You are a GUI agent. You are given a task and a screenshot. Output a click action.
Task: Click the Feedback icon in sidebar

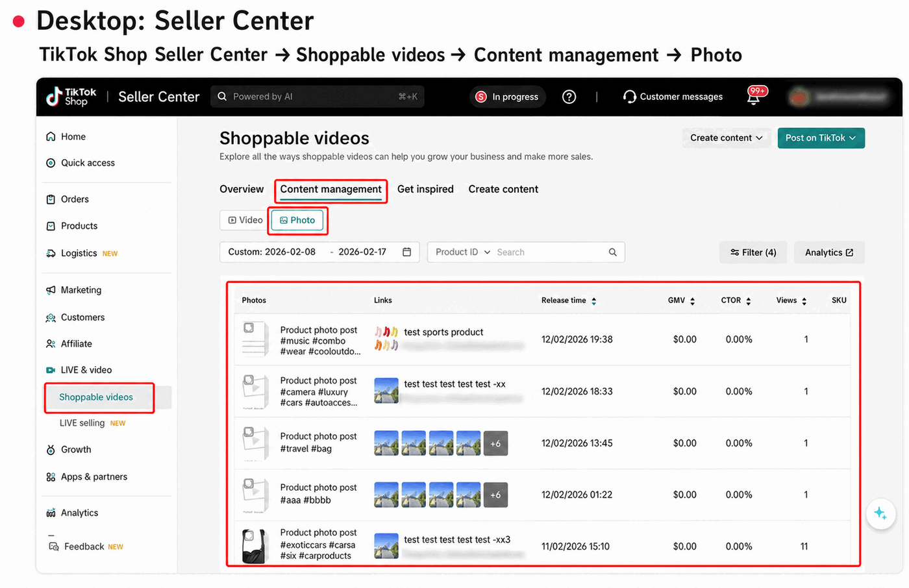pyautogui.click(x=54, y=546)
